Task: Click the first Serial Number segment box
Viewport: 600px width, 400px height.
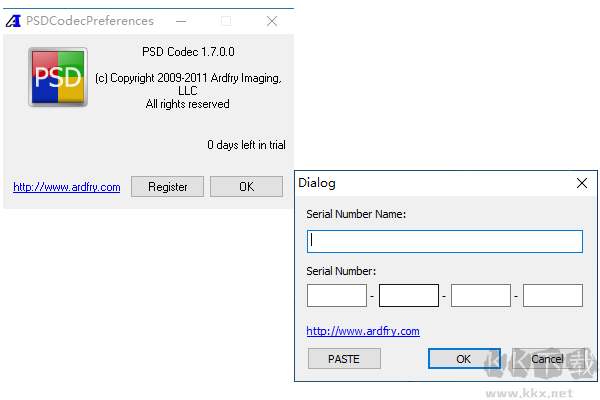Action: 337,295
